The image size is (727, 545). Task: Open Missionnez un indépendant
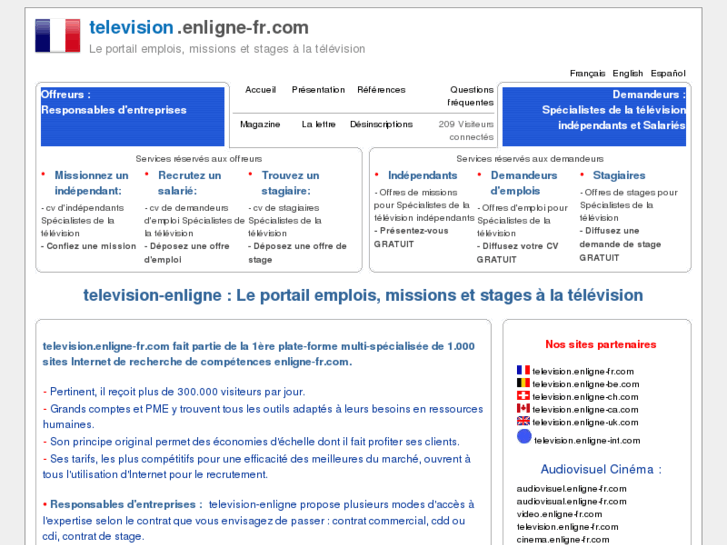[91, 183]
